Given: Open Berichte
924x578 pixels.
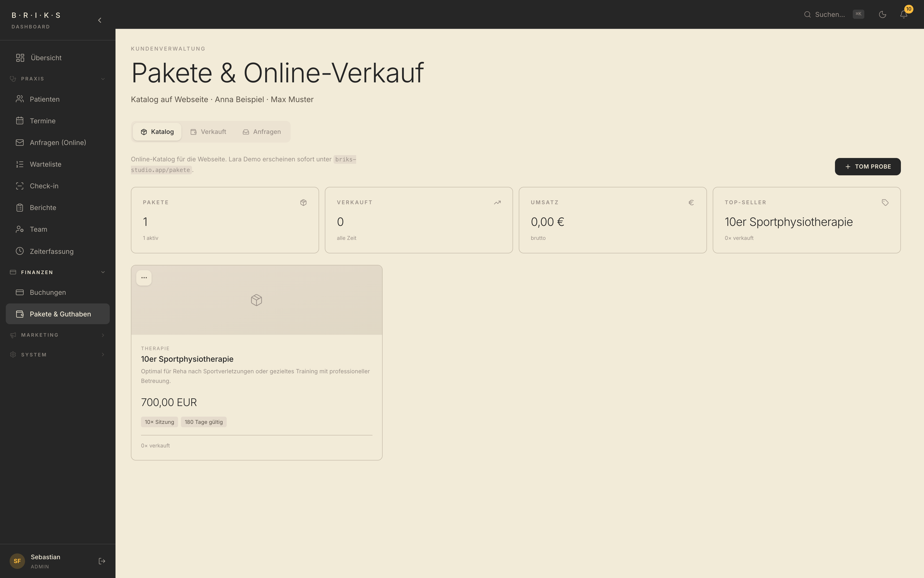Looking at the screenshot, I should [58, 208].
